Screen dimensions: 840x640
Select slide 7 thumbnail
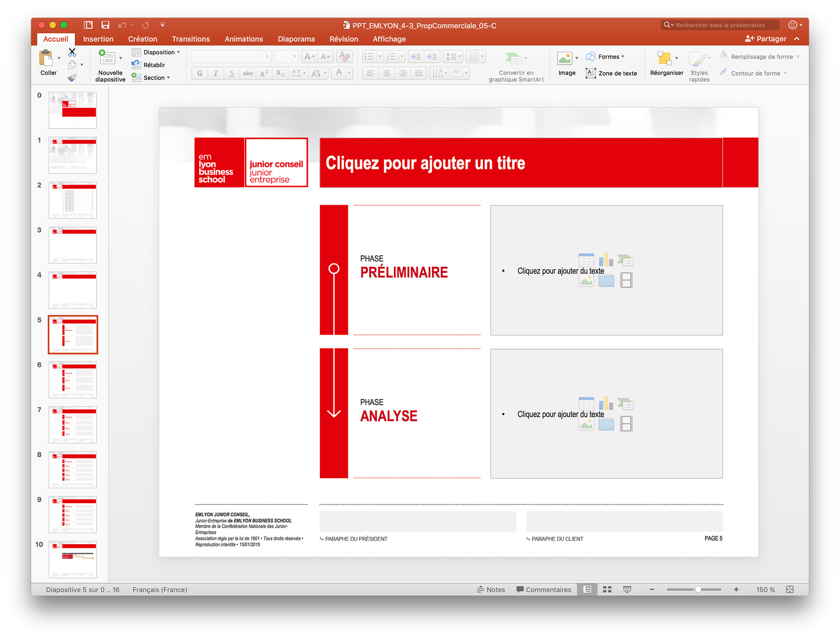coord(73,424)
